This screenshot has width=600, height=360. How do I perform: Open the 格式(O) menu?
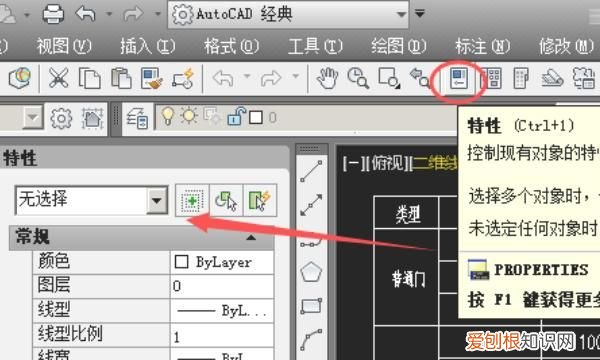(x=231, y=46)
